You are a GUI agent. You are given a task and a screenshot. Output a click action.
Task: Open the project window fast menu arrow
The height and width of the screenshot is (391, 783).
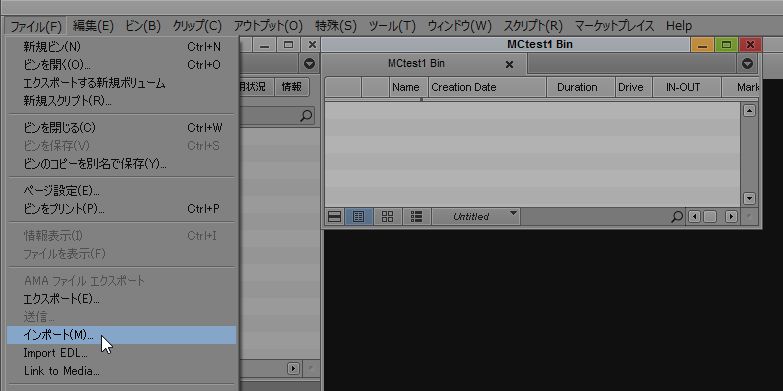tap(310, 64)
